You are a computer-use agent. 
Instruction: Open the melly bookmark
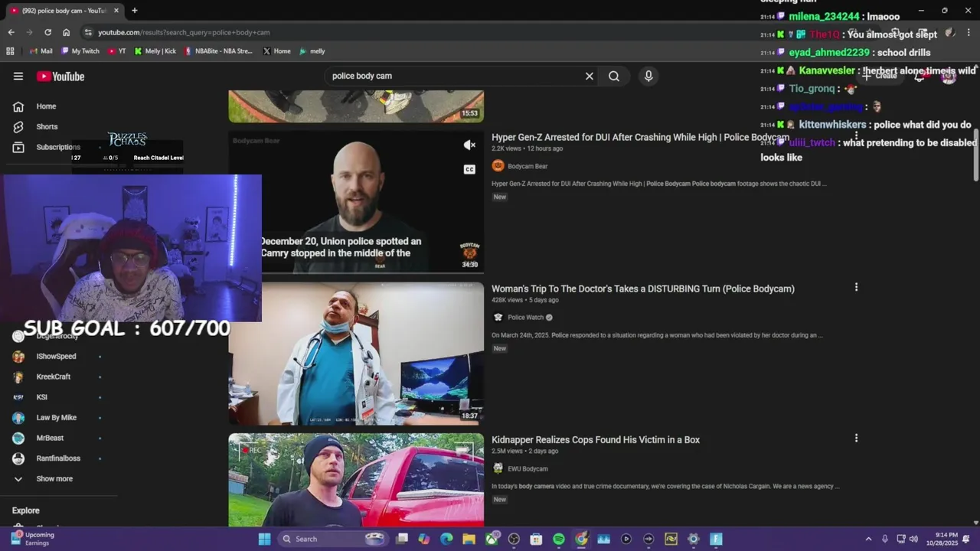pos(312,51)
